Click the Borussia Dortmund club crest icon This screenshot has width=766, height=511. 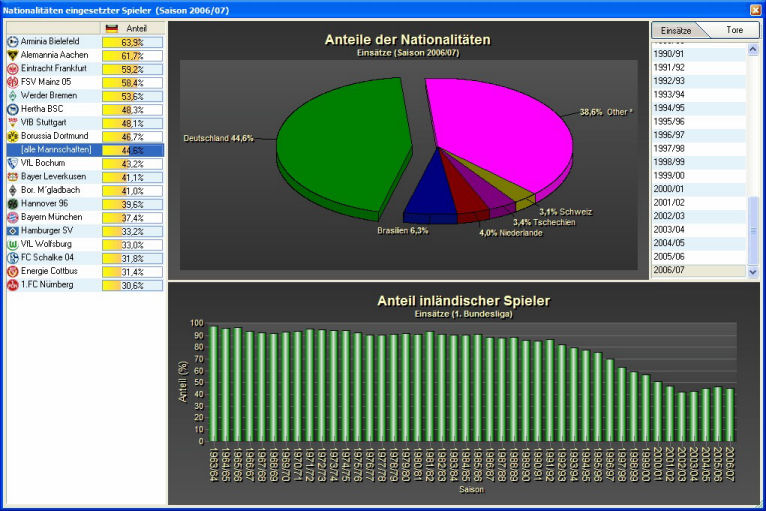tap(13, 136)
